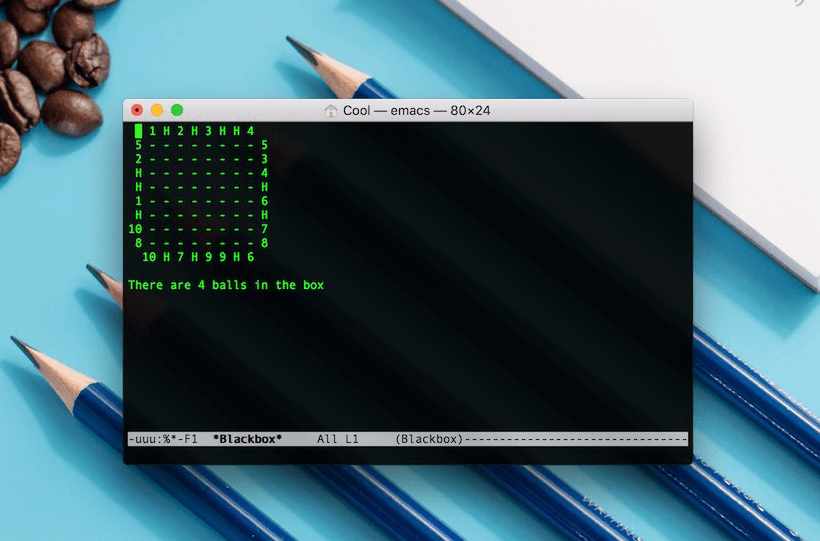Click the '6' at the right edge of the grid
This screenshot has width=820, height=541.
click(265, 201)
